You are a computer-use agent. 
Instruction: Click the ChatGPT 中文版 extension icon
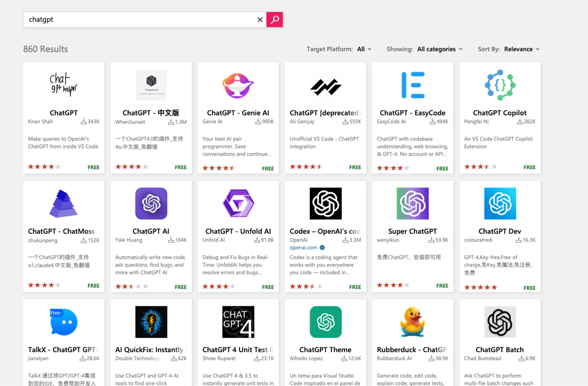click(151, 85)
